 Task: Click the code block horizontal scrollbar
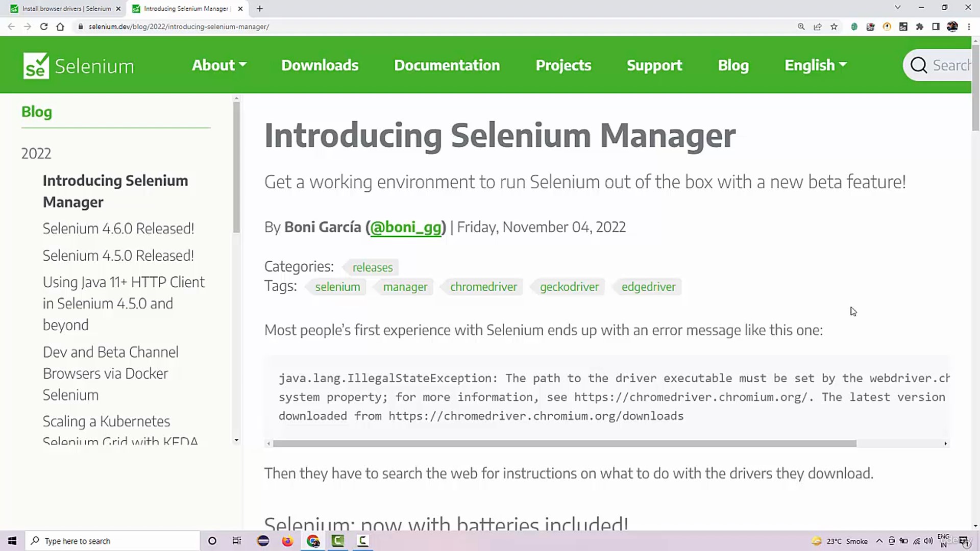[x=565, y=443]
